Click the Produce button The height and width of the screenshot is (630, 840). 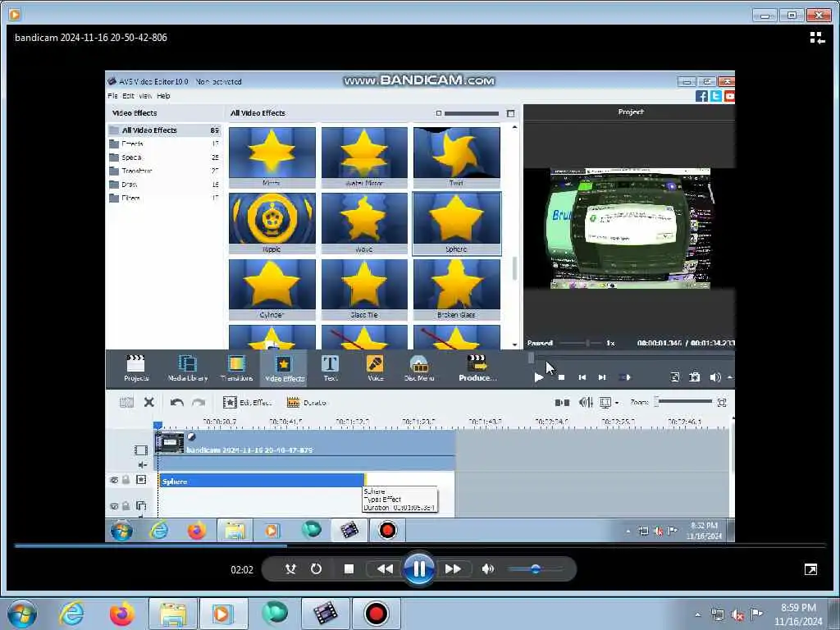coord(477,368)
